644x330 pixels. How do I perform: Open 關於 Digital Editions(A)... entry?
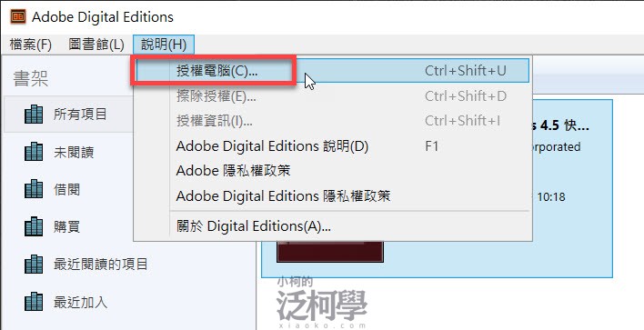point(332,226)
